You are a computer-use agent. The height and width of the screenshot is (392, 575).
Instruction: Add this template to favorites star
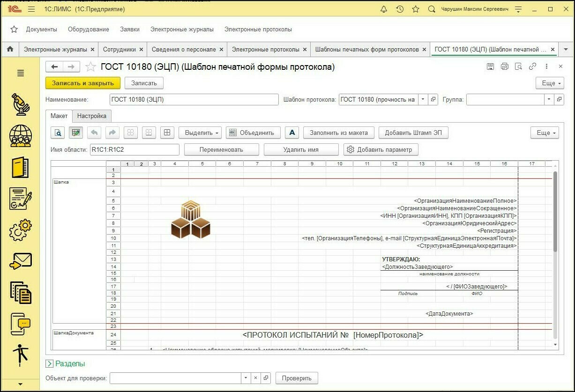coord(90,67)
